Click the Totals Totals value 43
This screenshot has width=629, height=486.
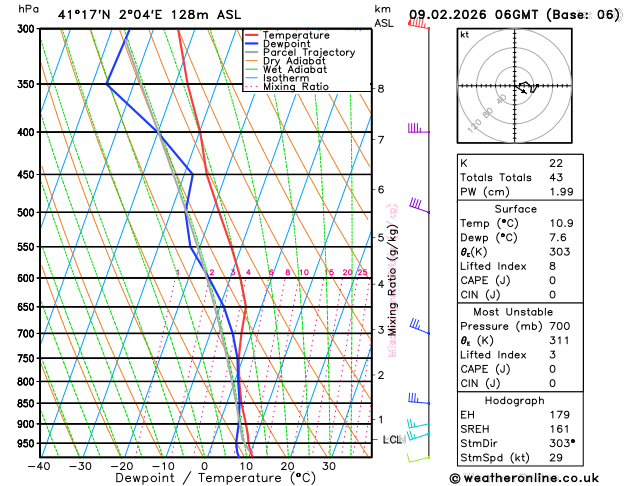[556, 177]
